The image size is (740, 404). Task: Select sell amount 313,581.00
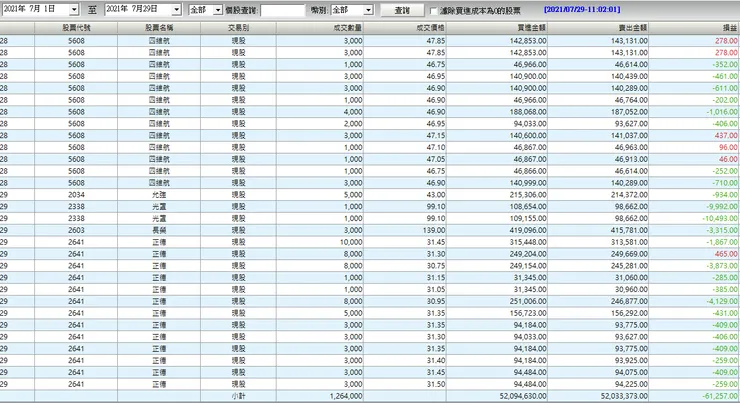point(629,242)
